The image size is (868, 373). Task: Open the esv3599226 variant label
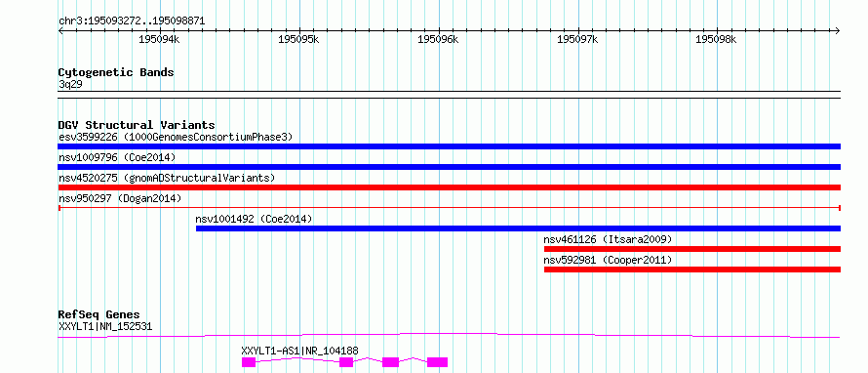point(176,137)
